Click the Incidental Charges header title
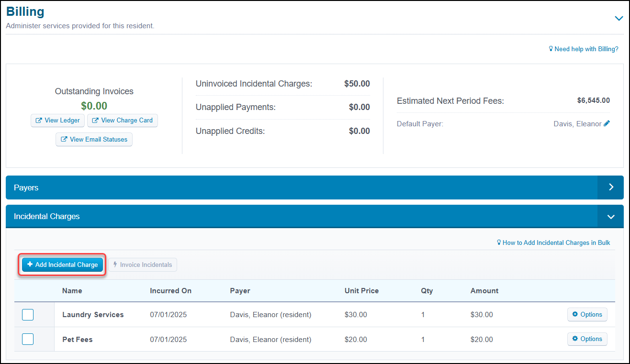Screen dimensions: 630x364 coord(47,217)
